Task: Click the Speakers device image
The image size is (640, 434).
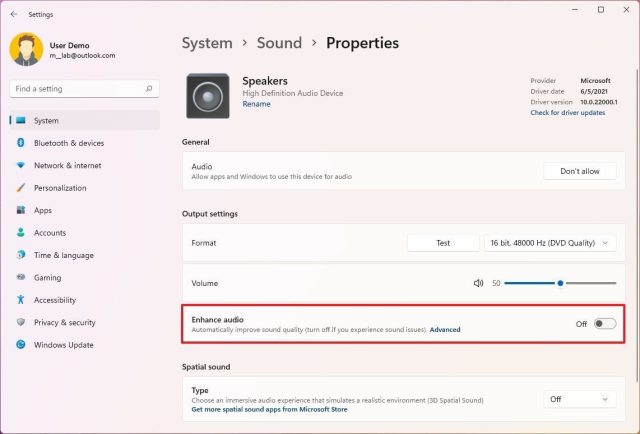Action: [208, 96]
